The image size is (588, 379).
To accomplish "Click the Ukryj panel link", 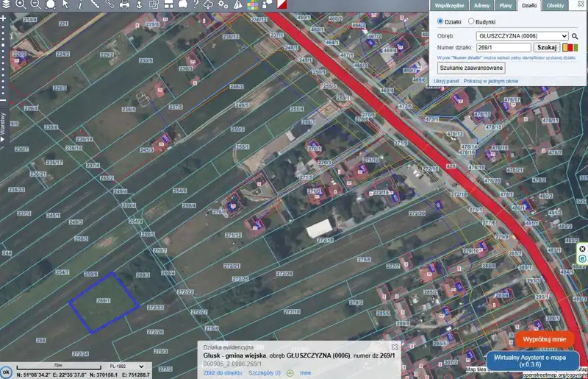I will [x=445, y=81].
